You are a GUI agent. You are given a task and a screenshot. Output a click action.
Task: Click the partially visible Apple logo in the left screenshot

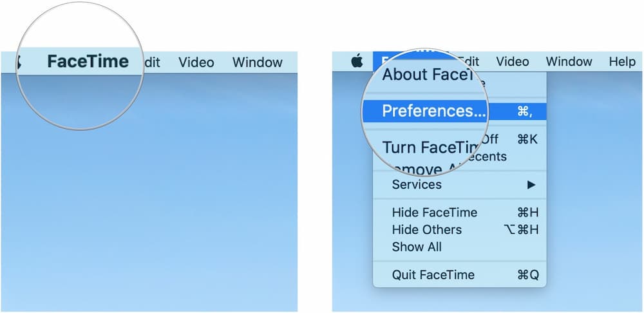[19, 62]
